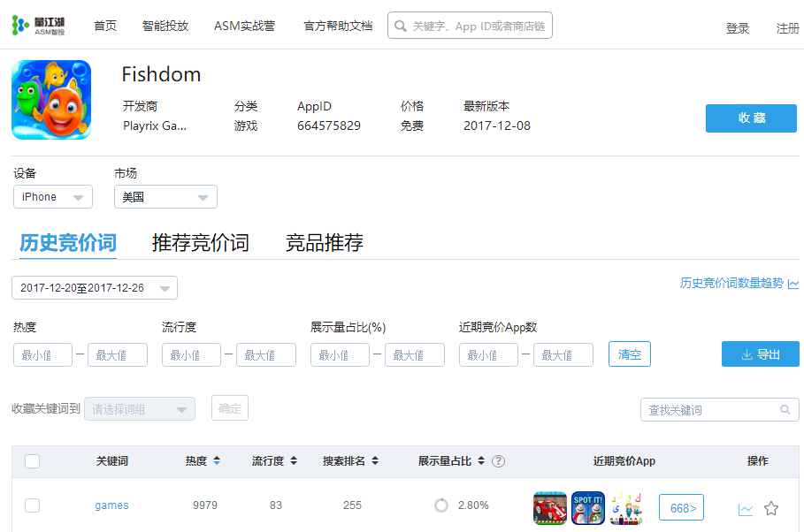
Task: Click the 导出 export button
Action: pos(761,354)
